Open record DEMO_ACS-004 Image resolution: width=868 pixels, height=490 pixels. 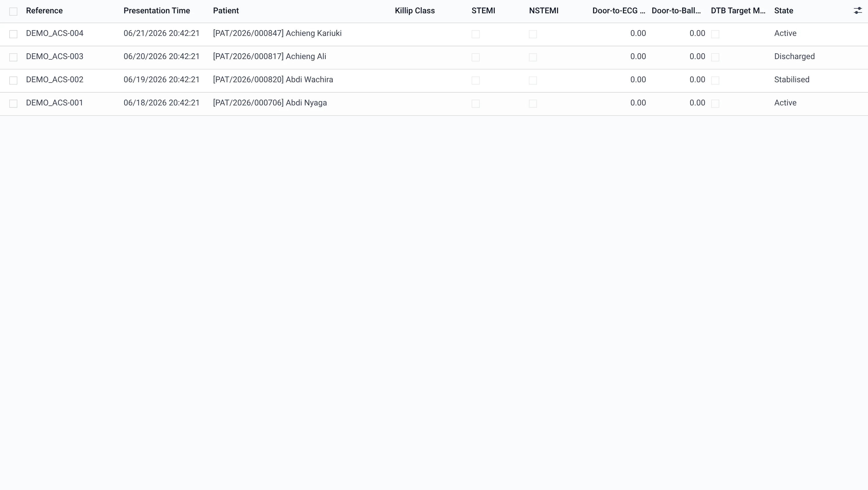(x=55, y=33)
